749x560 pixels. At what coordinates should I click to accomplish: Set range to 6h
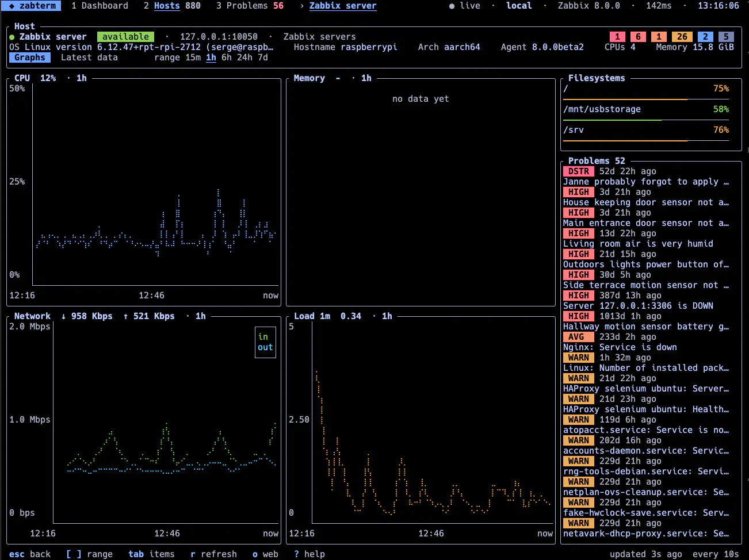tap(227, 57)
